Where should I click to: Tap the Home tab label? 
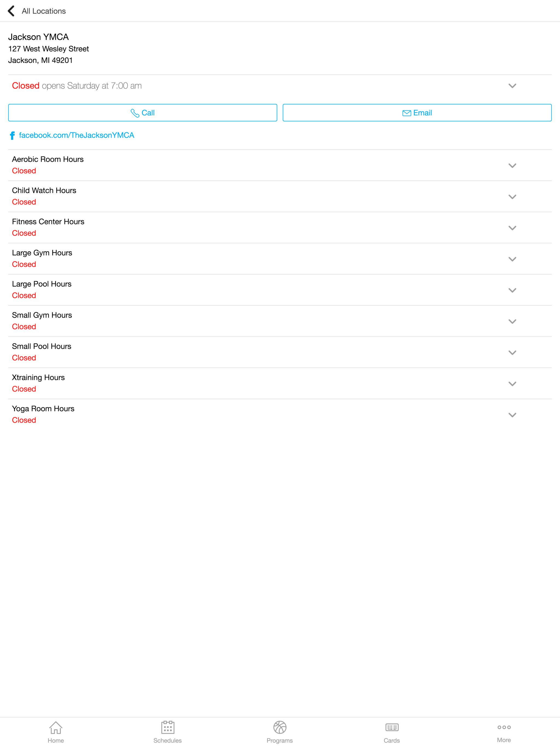56,740
